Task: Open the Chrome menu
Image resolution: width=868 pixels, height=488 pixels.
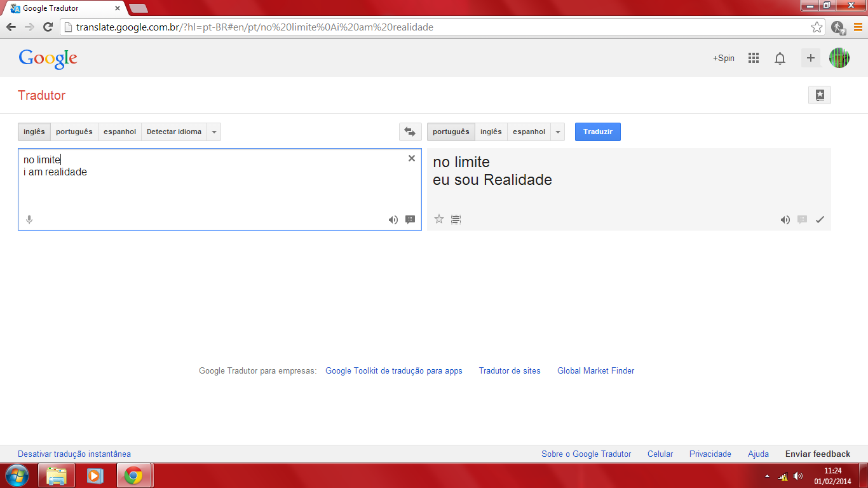Action: (x=858, y=27)
